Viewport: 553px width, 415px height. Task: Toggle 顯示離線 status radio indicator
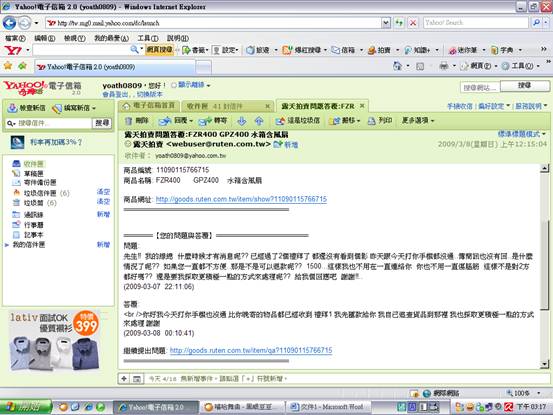pyautogui.click(x=174, y=85)
